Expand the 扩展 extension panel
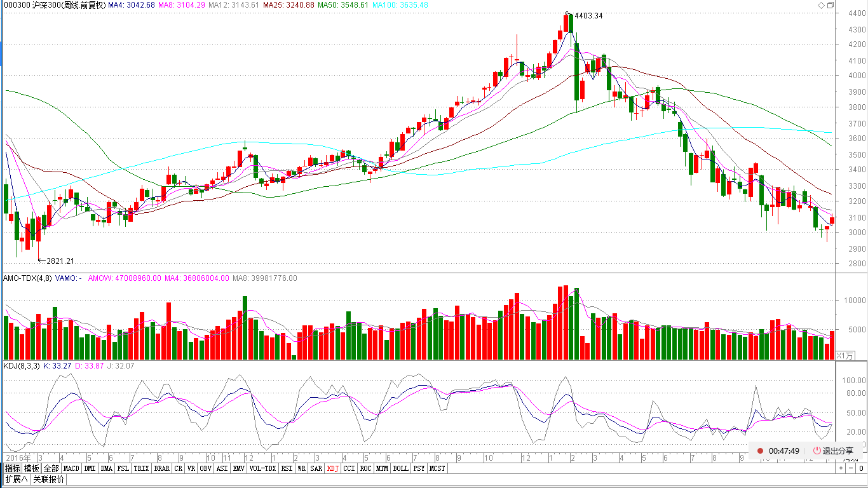The height and width of the screenshot is (488, 868). tap(17, 479)
